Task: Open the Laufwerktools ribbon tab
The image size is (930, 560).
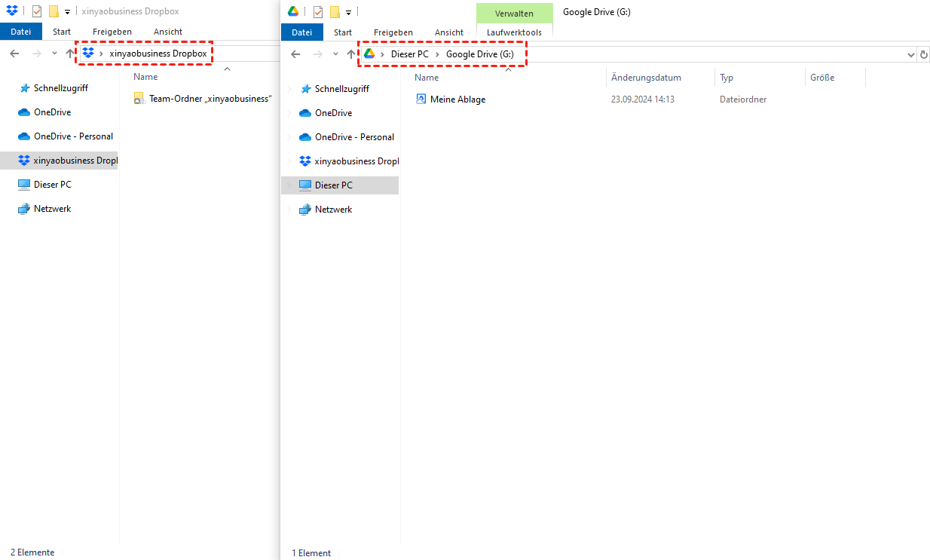Action: click(514, 32)
